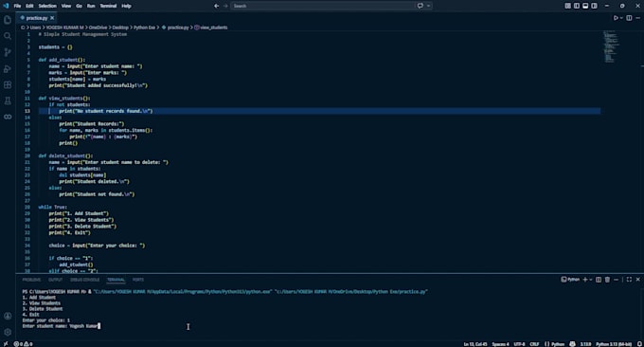
Task: Open the Run file dropdown arrow
Action: [621, 18]
